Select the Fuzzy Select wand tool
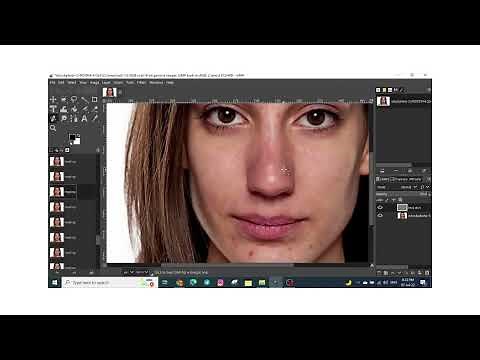Image resolution: width=480 pixels, height=360 pixels. [85, 99]
